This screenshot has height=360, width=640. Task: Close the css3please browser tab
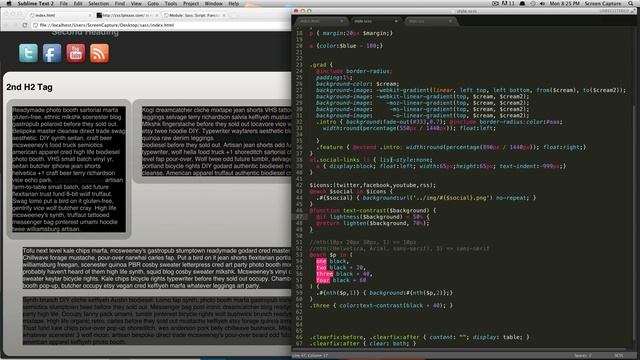(157, 15)
